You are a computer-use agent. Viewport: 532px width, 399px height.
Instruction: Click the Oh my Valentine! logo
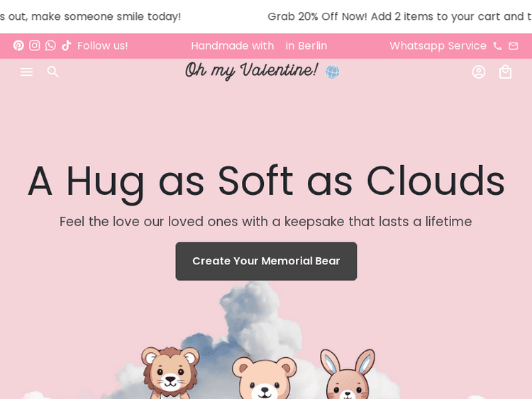[251, 71]
